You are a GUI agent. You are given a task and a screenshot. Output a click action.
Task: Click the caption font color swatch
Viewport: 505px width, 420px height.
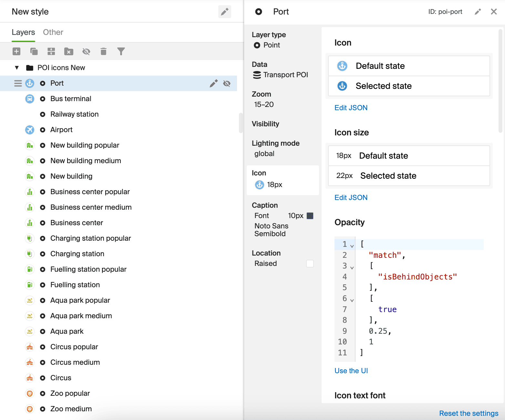[x=310, y=216]
